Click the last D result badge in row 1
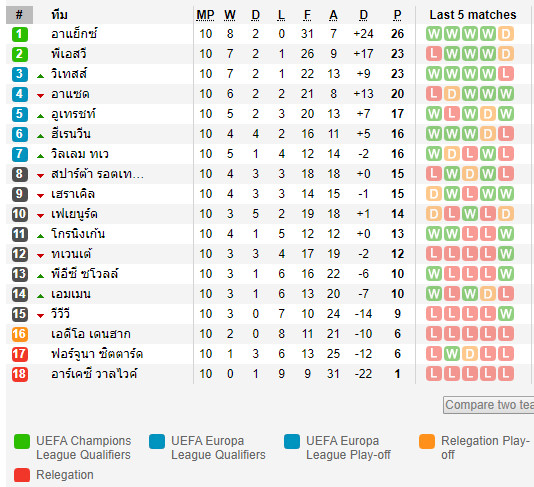Image resolution: width=534 pixels, height=487 pixels. point(506,34)
